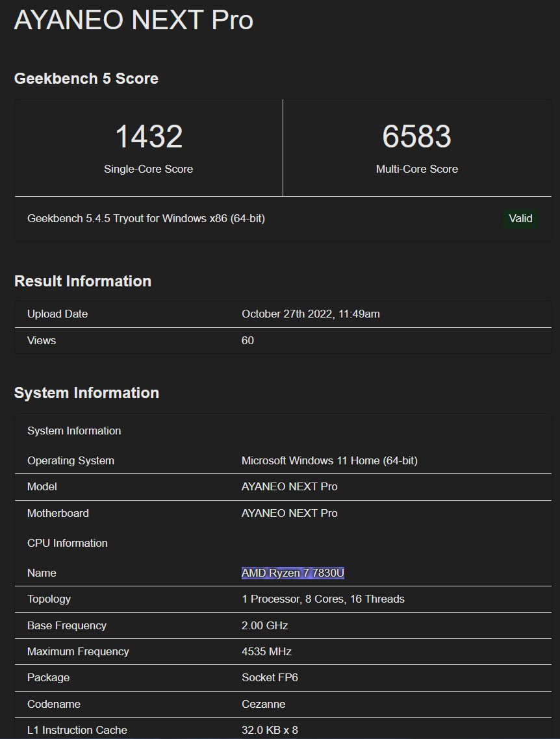Click the Topology label
This screenshot has height=739, width=560.
tap(49, 599)
